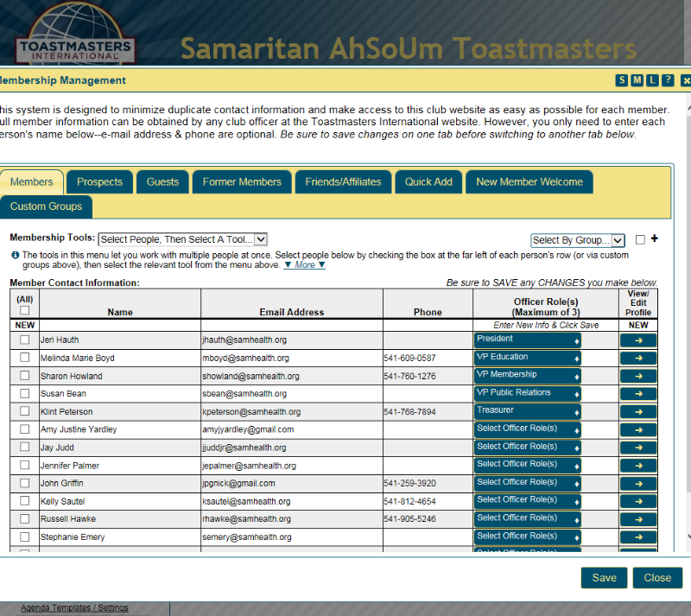This screenshot has height=616, width=691.
Task: Click the Close button
Action: 657,578
